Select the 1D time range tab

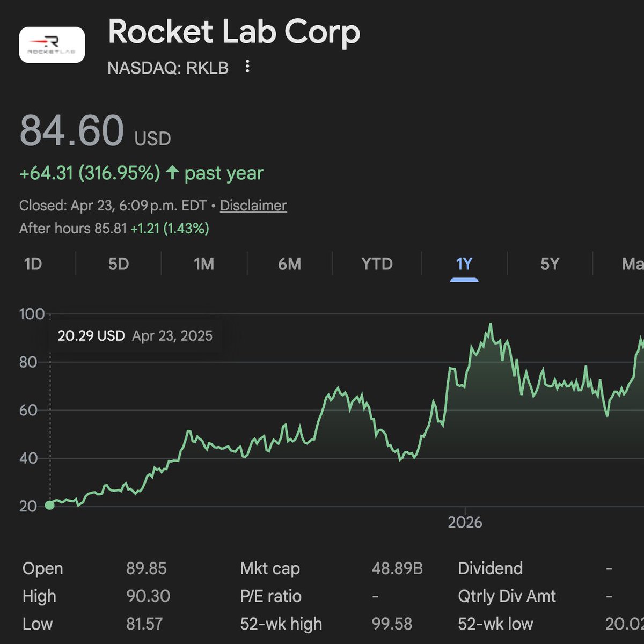[x=33, y=264]
